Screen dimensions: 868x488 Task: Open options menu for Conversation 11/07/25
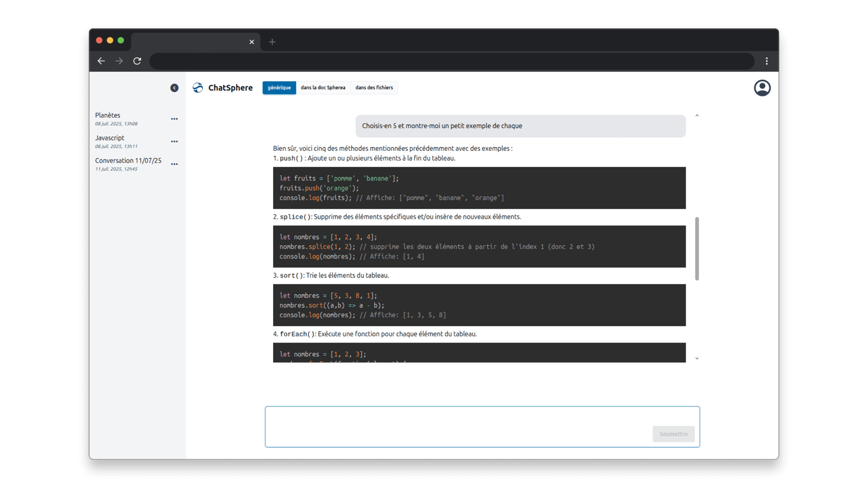pyautogui.click(x=175, y=164)
